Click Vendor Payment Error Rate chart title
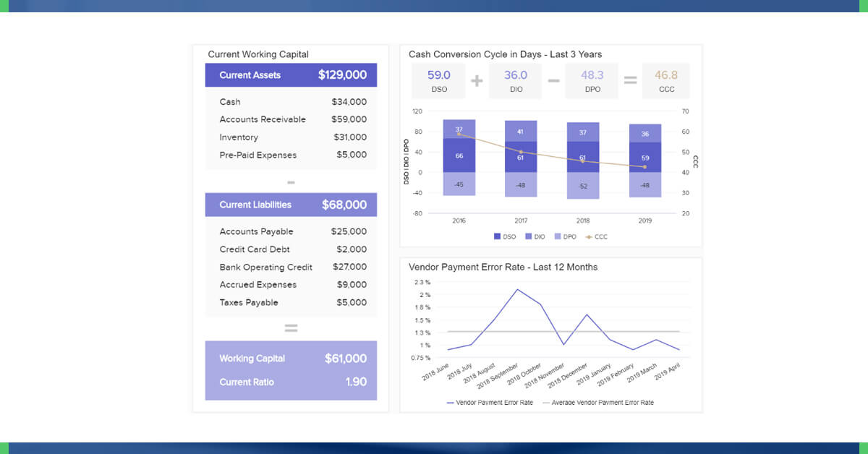 503,267
